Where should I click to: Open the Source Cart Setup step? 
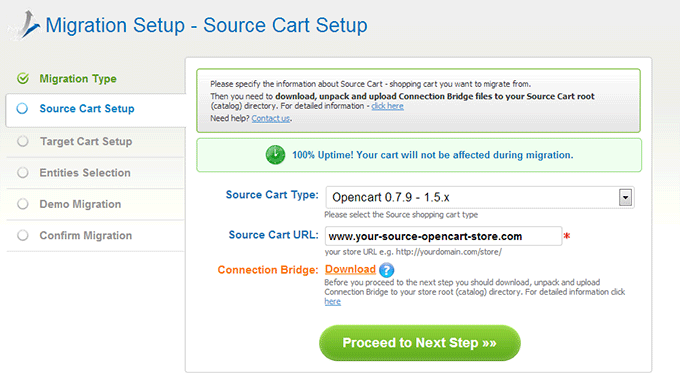87,108
